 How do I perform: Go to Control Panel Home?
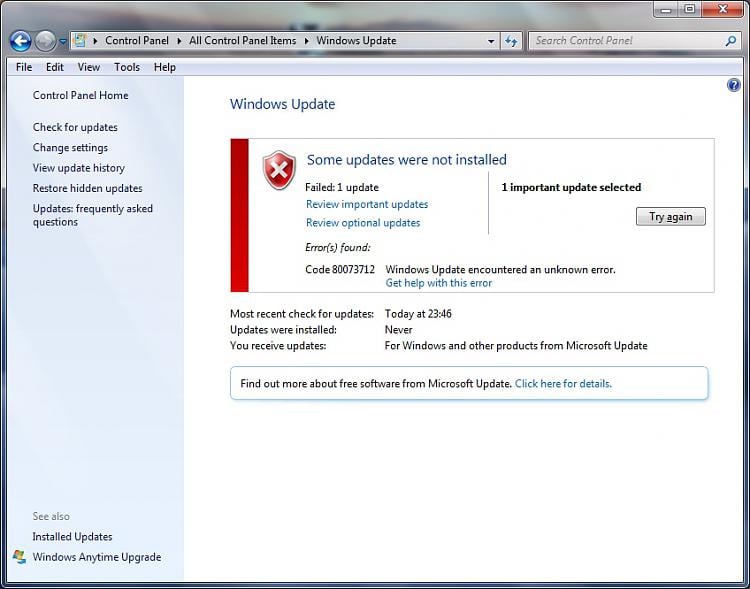coord(80,95)
